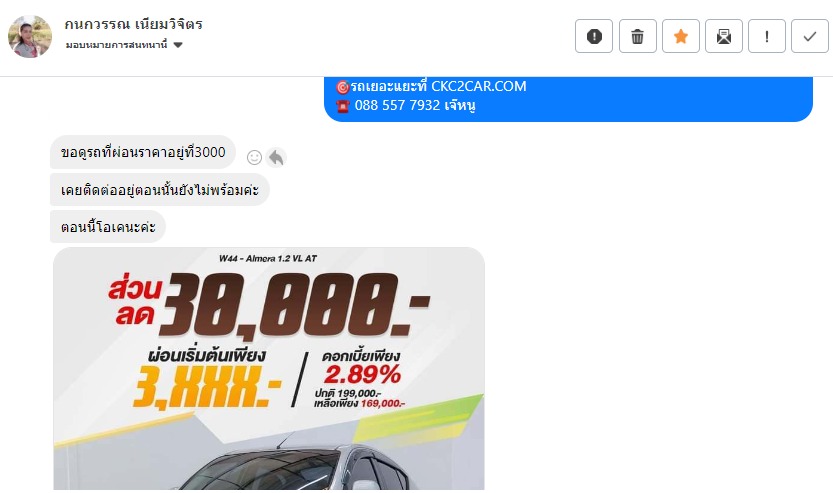Image resolution: width=833 pixels, height=493 pixels.
Task: Expand the assign conversation dropdown arrow
Action: pos(178,45)
